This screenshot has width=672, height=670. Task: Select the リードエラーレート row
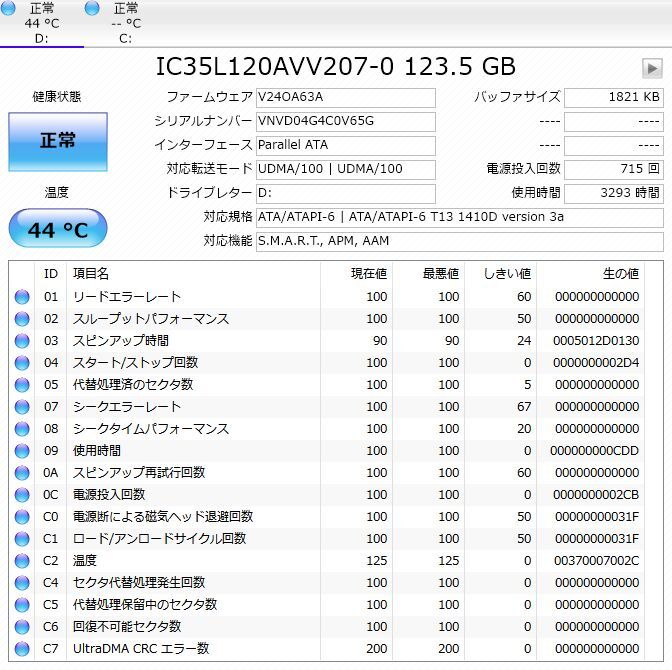pyautogui.click(x=327, y=297)
